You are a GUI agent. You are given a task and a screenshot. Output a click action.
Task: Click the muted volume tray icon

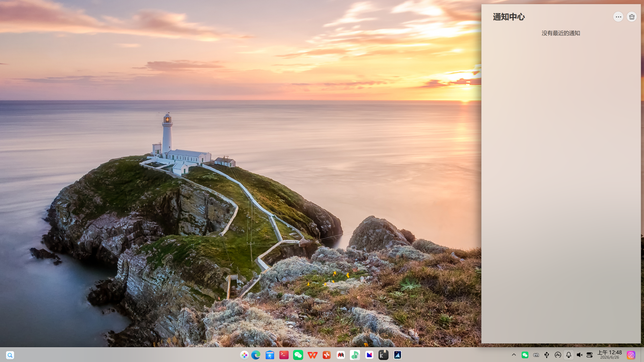pyautogui.click(x=579, y=355)
